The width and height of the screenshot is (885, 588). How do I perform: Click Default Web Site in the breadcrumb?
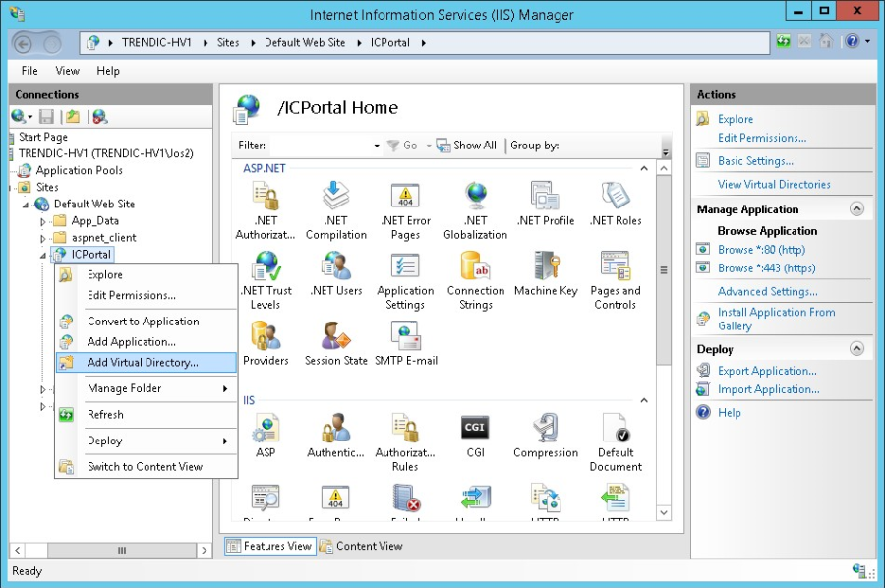click(x=305, y=43)
